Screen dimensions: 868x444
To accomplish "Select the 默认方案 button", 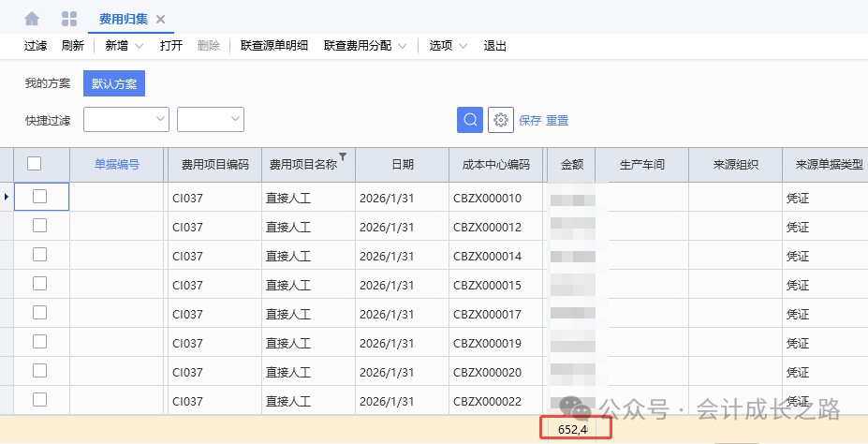I will (113, 83).
